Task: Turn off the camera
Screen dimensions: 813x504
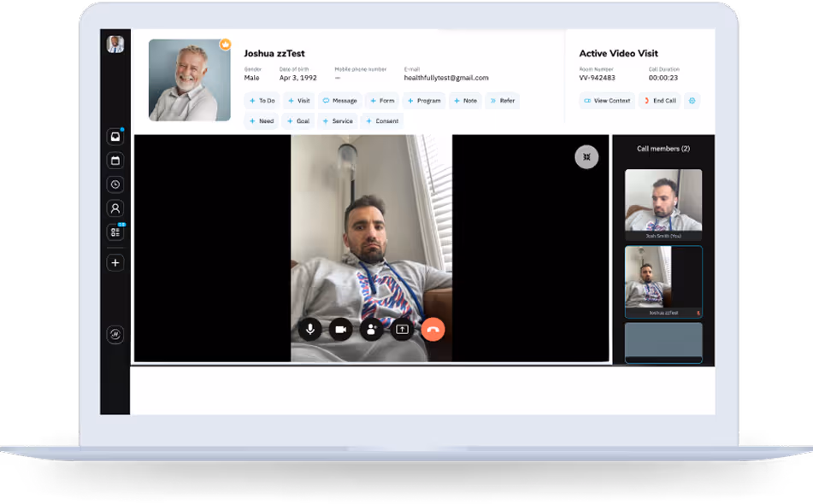Action: [340, 329]
